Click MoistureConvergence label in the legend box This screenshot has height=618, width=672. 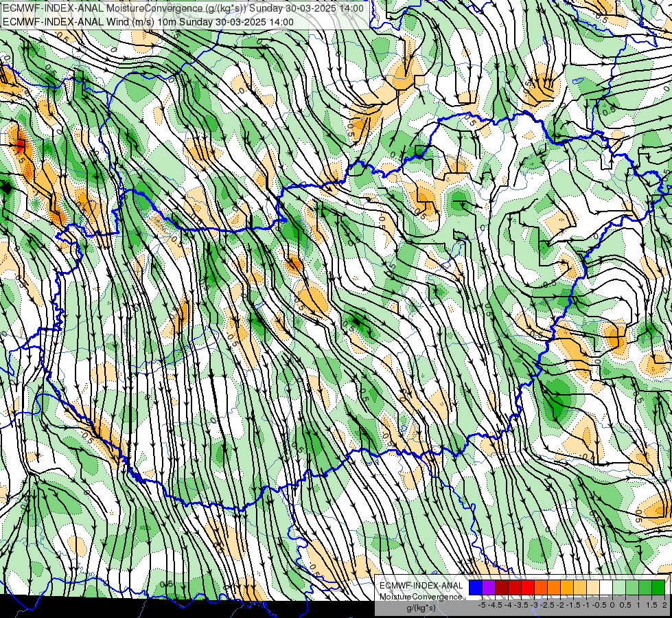point(421,597)
